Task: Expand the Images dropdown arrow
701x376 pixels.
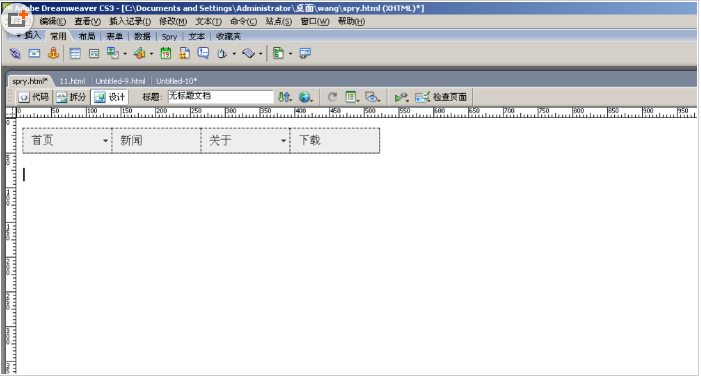Action: pyautogui.click(x=125, y=54)
